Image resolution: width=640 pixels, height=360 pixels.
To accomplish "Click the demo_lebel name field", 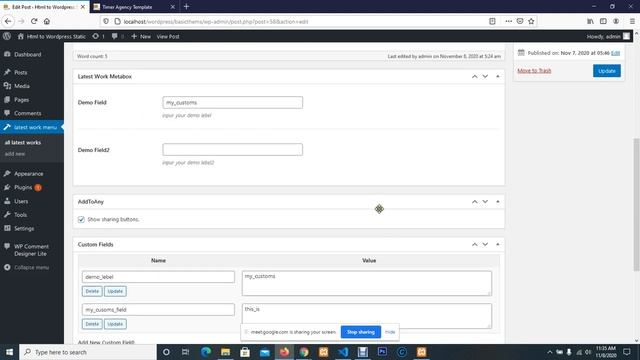I will click(158, 277).
